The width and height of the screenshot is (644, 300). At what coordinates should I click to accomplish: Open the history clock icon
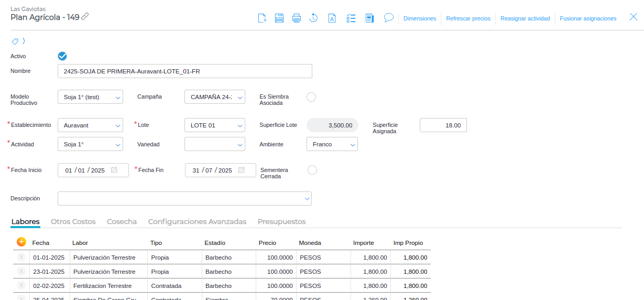[313, 18]
